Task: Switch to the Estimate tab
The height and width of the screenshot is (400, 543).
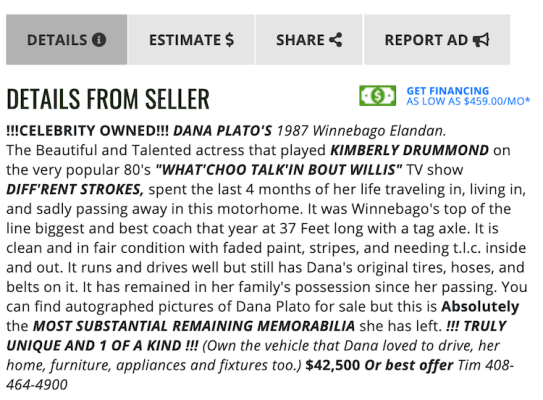Action: click(191, 39)
